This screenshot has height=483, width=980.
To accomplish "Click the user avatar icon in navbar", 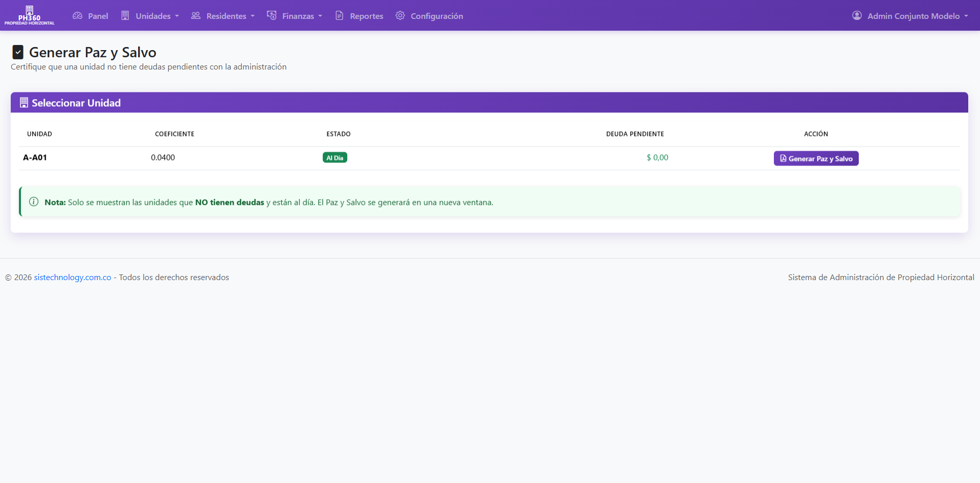I will [x=857, y=16].
